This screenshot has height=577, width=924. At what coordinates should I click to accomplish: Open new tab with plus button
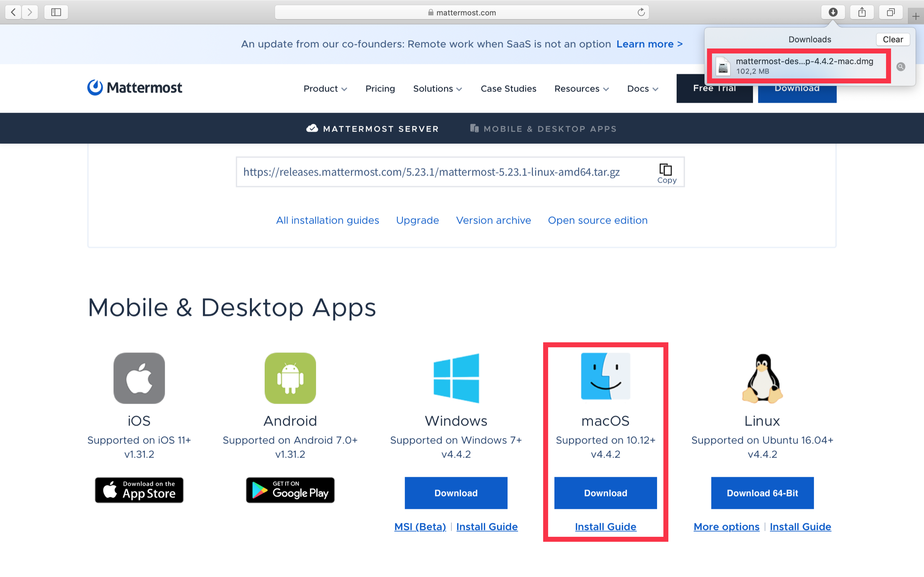coord(916,16)
